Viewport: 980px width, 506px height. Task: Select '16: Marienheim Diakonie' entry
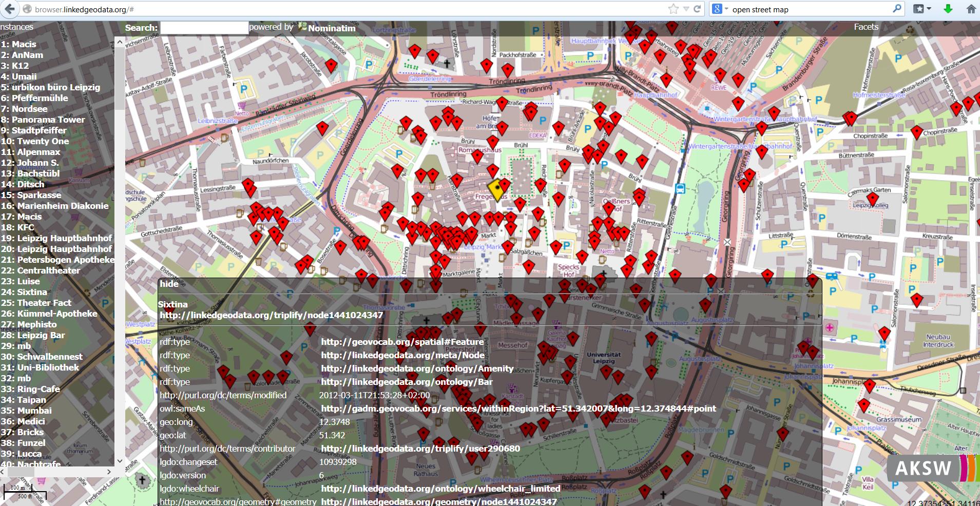click(54, 206)
